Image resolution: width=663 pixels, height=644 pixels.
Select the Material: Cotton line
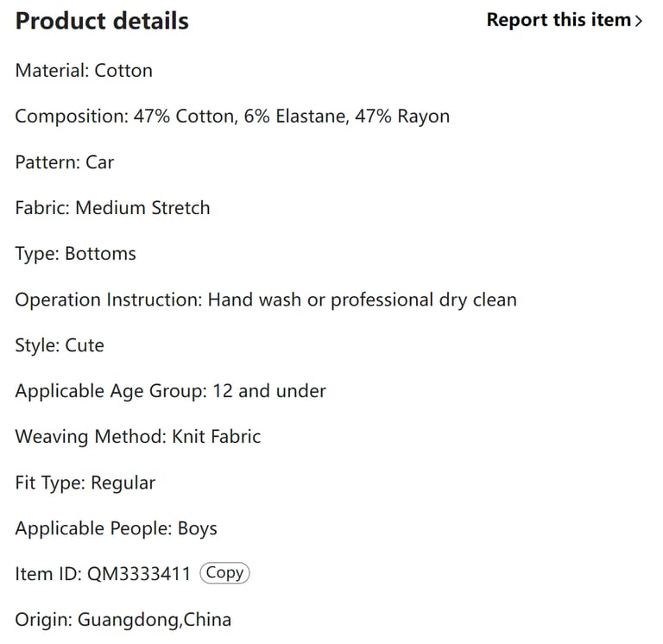pyautogui.click(x=84, y=71)
